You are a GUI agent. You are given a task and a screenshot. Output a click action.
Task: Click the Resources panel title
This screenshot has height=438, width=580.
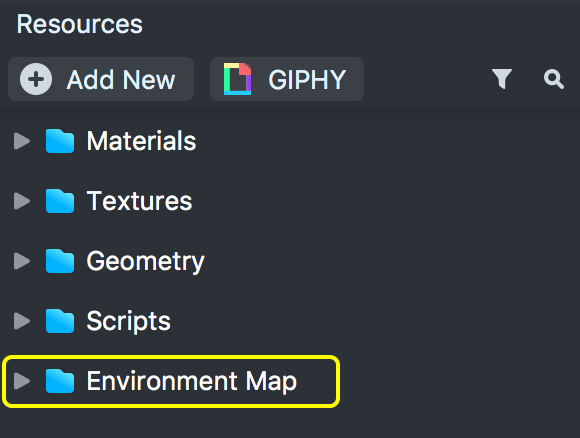pos(80,24)
